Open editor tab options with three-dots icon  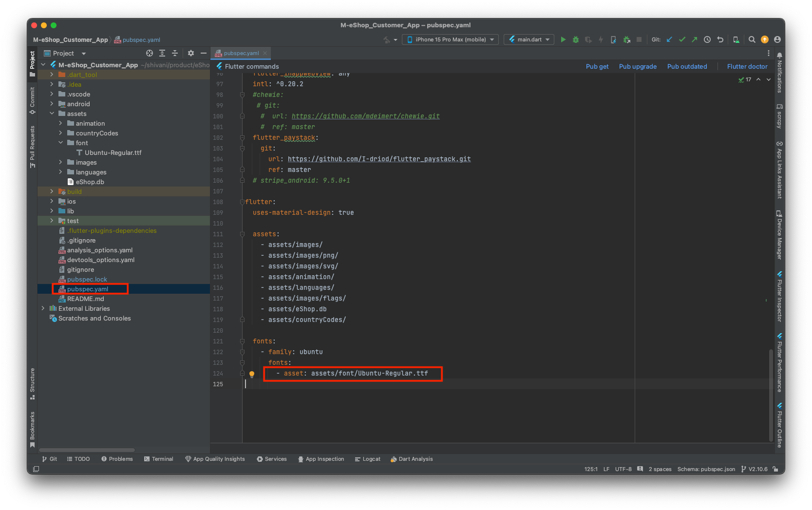[x=769, y=53]
